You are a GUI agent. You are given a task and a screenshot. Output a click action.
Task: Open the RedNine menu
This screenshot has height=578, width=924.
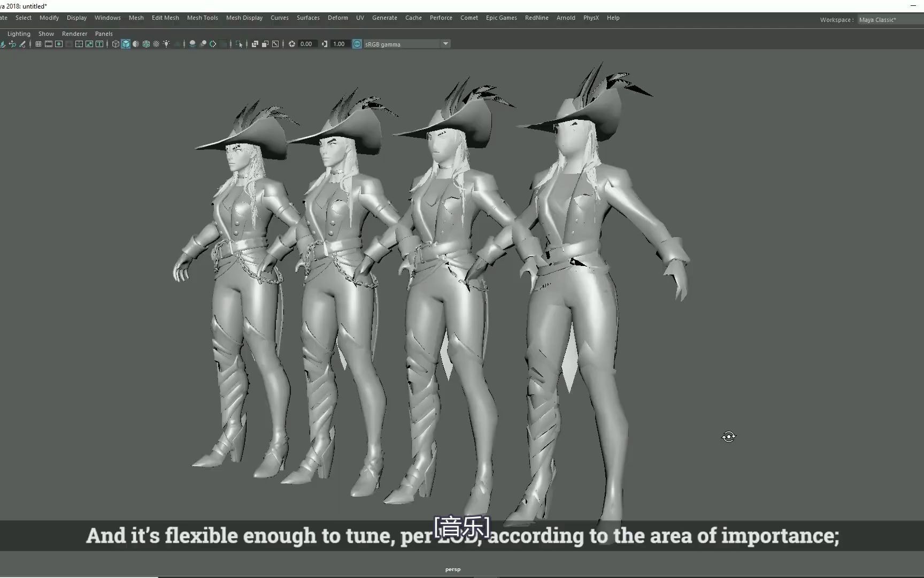[x=536, y=18]
